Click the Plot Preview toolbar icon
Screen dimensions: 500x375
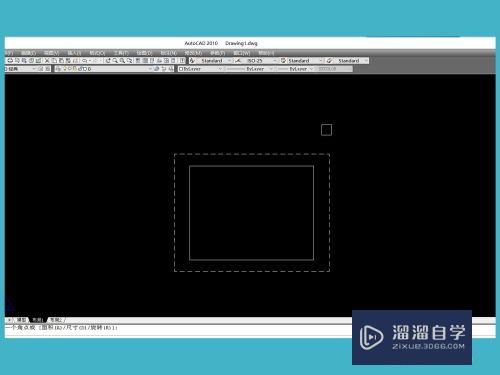pos(17,61)
